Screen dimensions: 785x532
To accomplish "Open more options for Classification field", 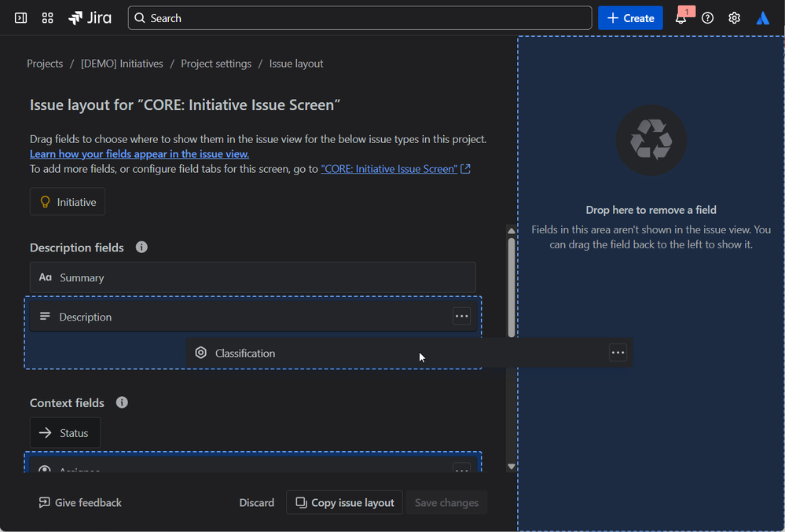I will click(618, 353).
